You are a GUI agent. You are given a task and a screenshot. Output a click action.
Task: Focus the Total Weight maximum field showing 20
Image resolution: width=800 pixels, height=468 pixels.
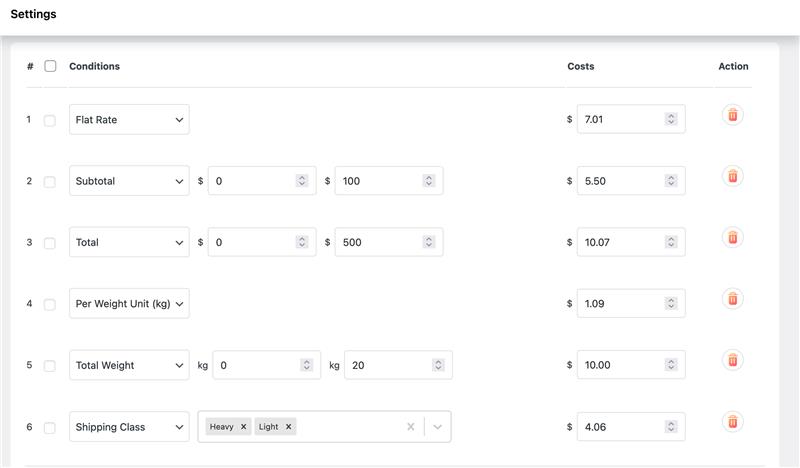(398, 365)
